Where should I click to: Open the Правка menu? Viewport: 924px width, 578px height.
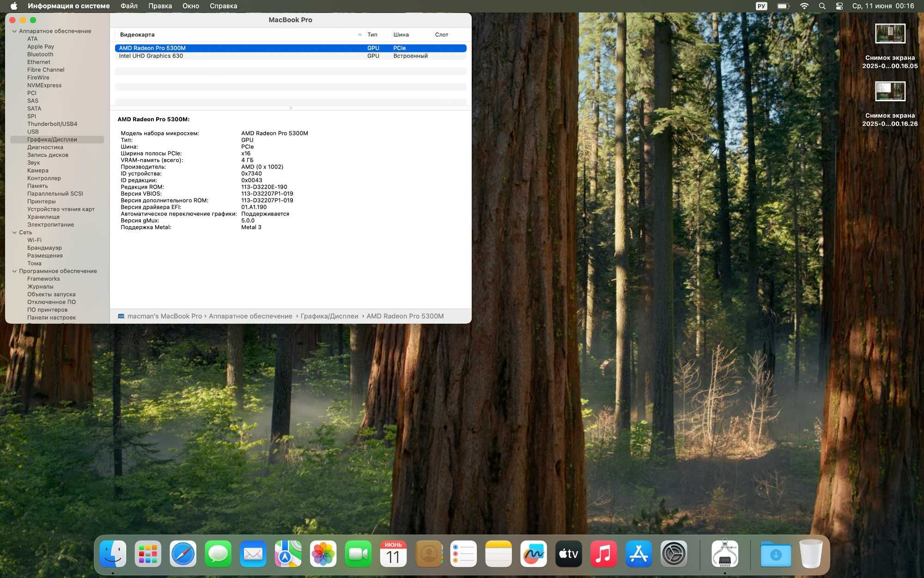click(160, 6)
